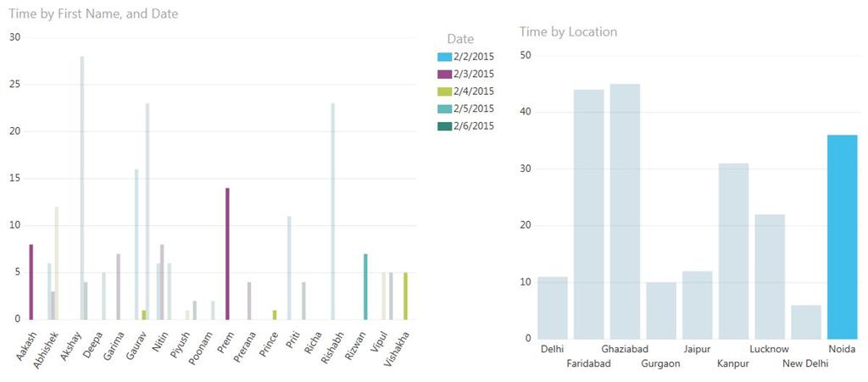The width and height of the screenshot is (868, 382).
Task: Click the Date legend heading
Action: (x=460, y=39)
